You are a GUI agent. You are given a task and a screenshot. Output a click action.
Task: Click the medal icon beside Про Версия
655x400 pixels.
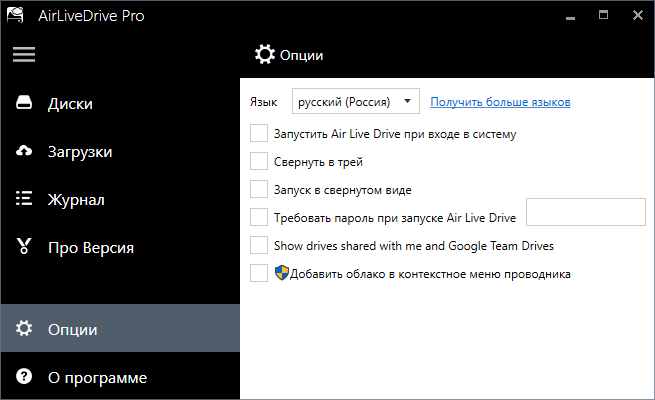(25, 247)
